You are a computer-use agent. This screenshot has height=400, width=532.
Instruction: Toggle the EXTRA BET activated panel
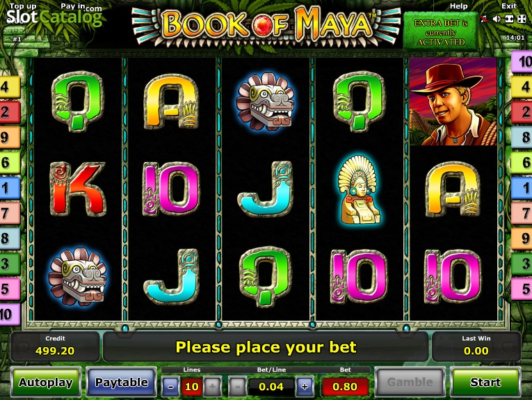click(x=440, y=32)
